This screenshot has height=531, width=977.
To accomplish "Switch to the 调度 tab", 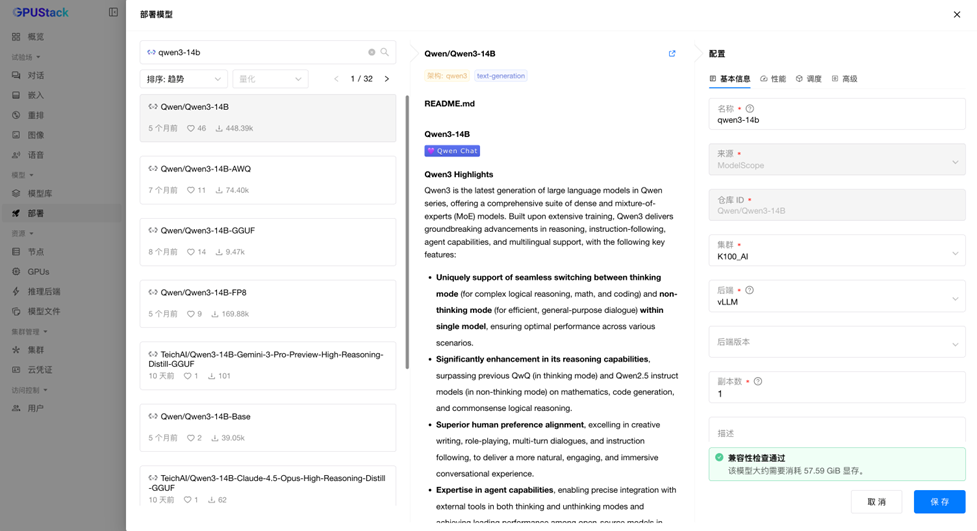I will (x=808, y=79).
